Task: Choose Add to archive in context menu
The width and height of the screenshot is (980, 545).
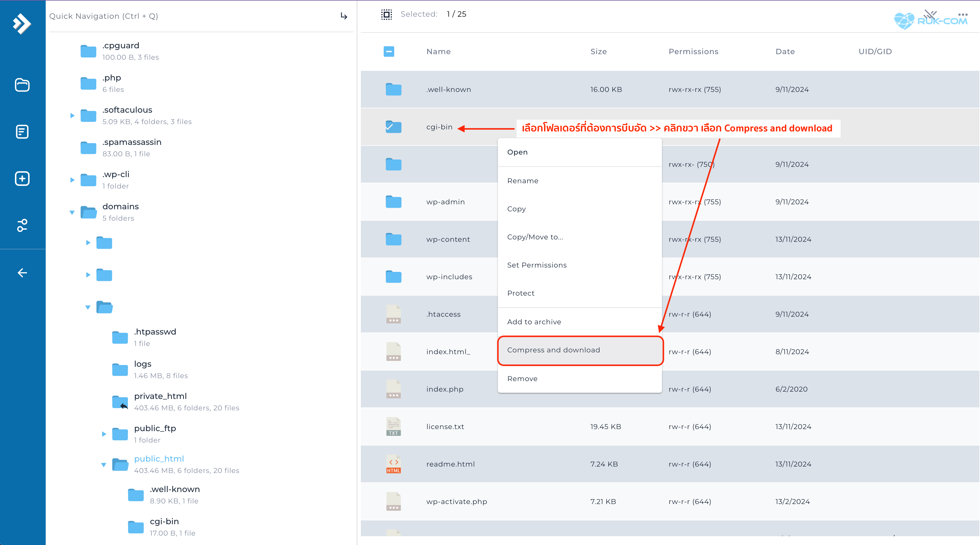Action: pos(580,322)
